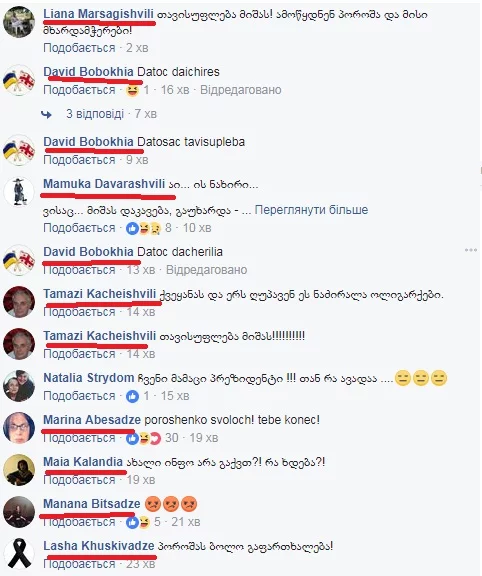
Task: Open Liana Marsagishvili's profile name link
Action: point(98,14)
